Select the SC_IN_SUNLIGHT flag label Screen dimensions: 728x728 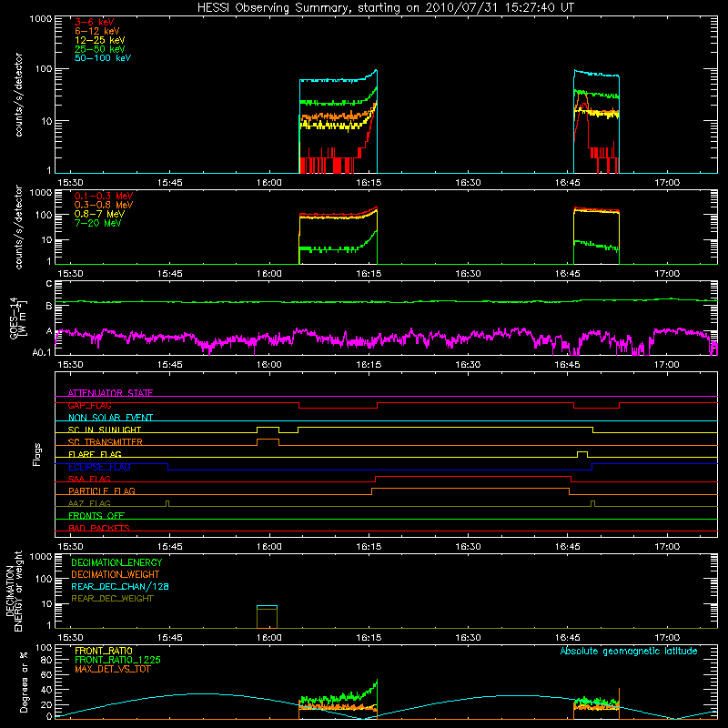point(105,430)
